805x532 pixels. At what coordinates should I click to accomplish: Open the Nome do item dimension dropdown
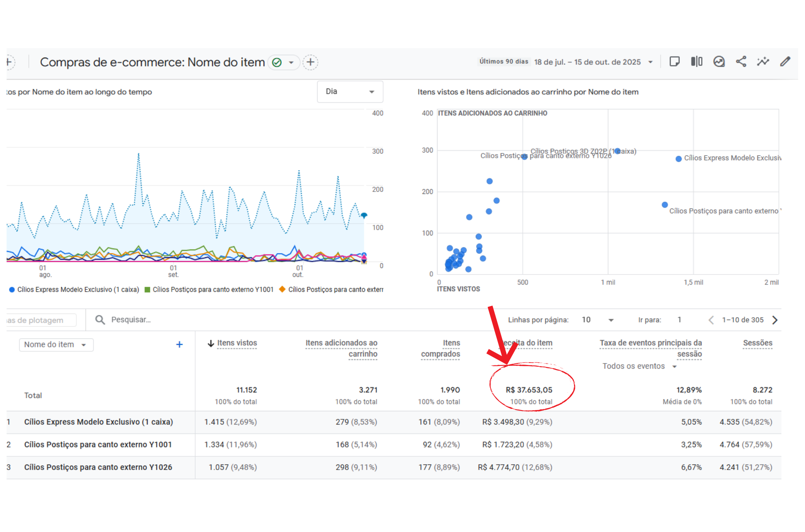(56, 345)
